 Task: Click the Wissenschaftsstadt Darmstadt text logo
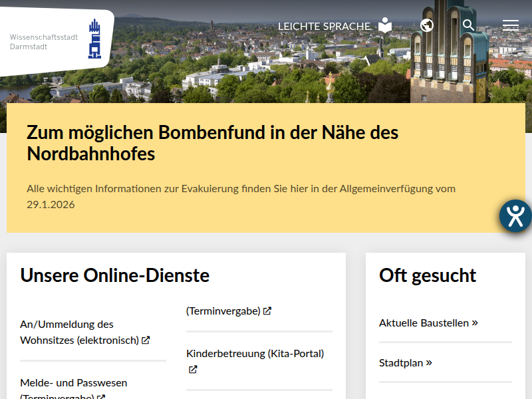[x=43, y=42]
